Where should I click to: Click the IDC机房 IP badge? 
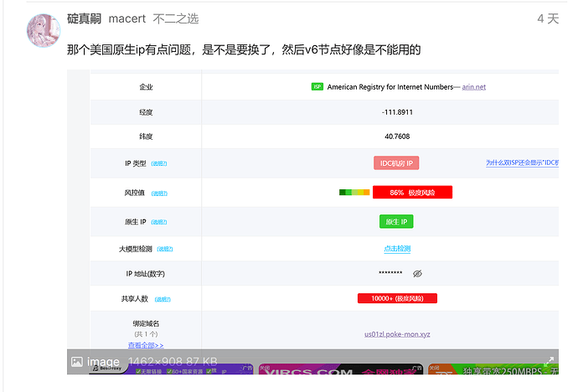396,163
